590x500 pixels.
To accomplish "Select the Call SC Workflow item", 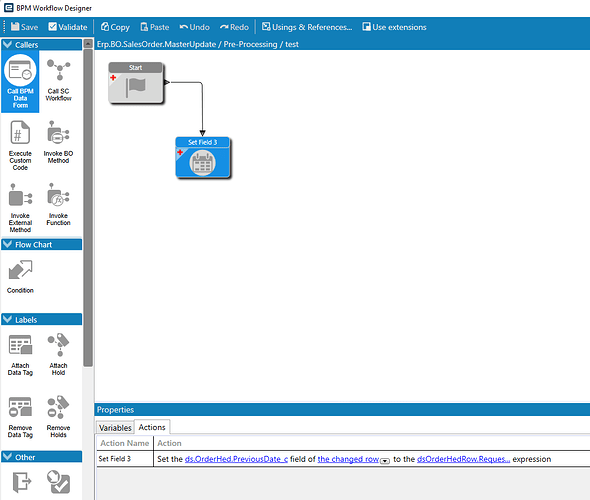I will click(58, 80).
